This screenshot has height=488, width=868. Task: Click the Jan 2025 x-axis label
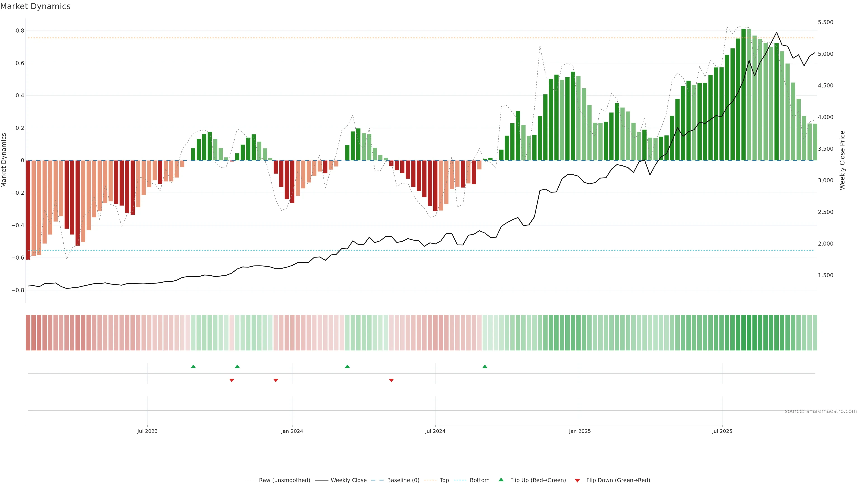coord(580,431)
